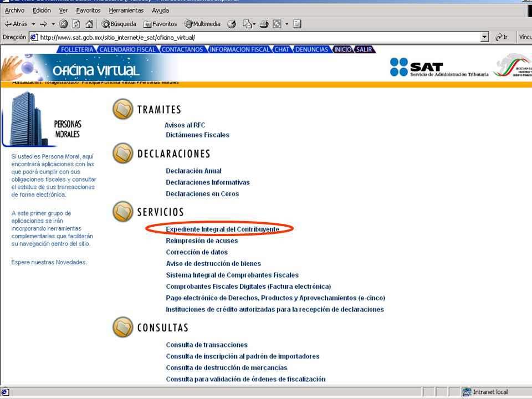
Task: Click the last toolbar document icon
Action: pyautogui.click(x=297, y=24)
